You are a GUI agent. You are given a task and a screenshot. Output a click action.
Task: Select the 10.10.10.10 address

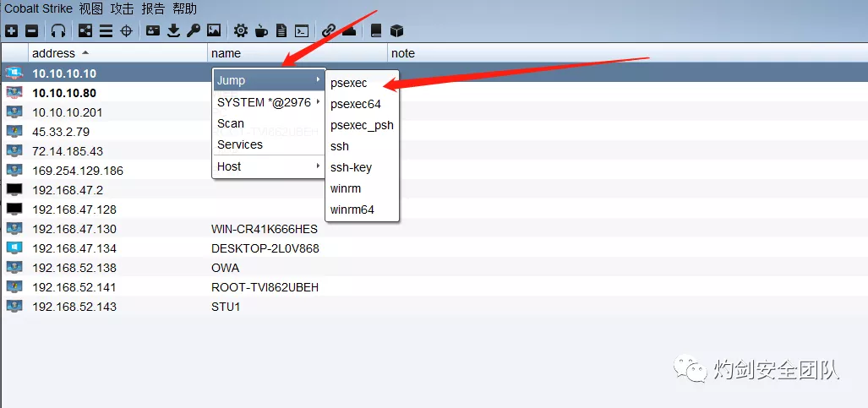(64, 73)
